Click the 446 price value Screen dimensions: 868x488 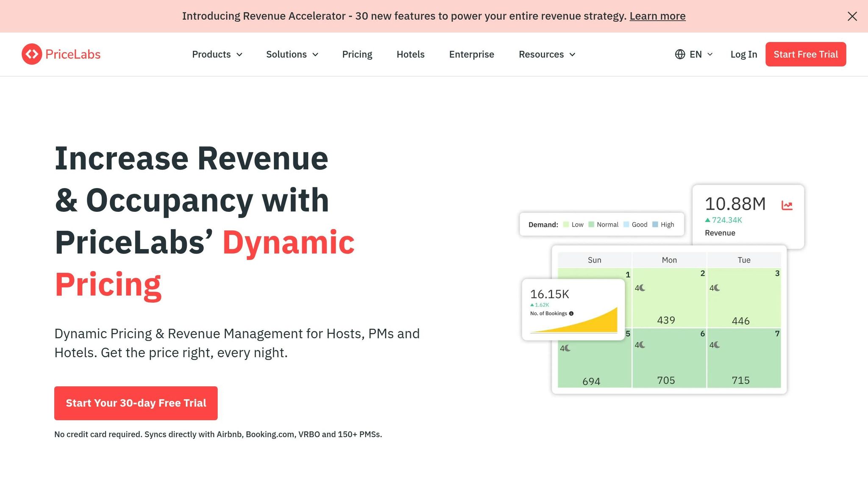pyautogui.click(x=741, y=321)
